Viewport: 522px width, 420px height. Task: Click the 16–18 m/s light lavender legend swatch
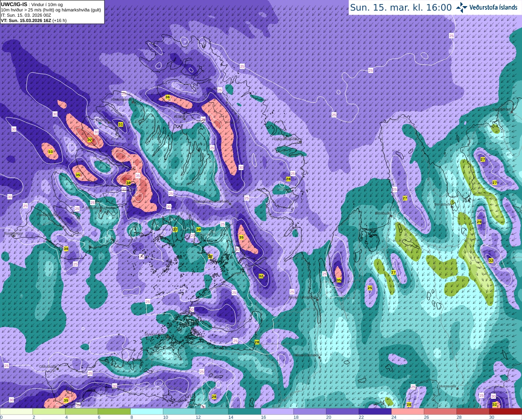[x=277, y=411]
